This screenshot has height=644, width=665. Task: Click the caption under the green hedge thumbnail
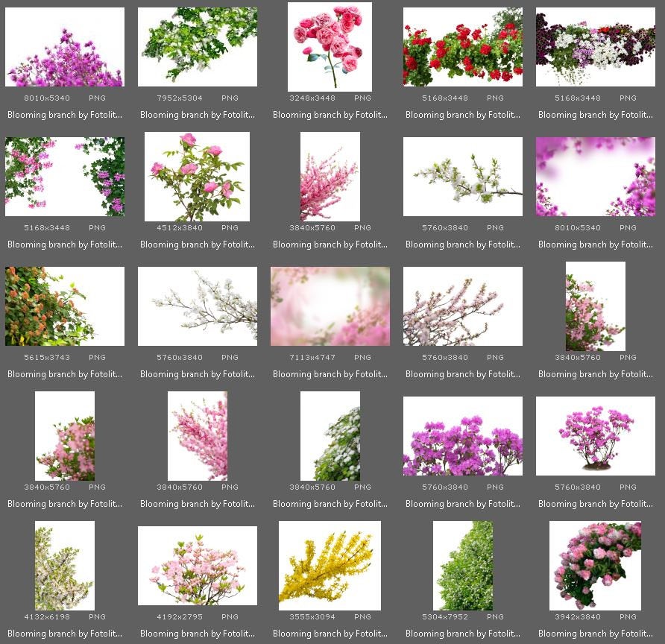(x=463, y=634)
